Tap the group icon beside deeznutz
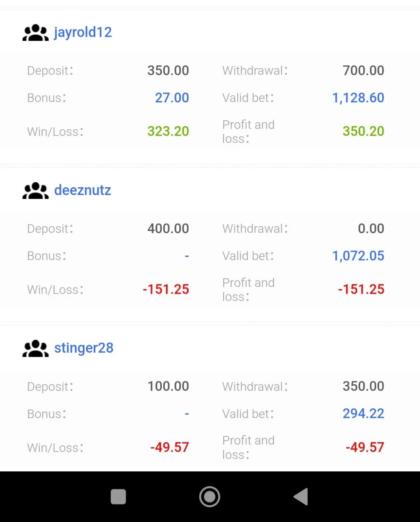Screen dimensions: 420x522 point(35,190)
